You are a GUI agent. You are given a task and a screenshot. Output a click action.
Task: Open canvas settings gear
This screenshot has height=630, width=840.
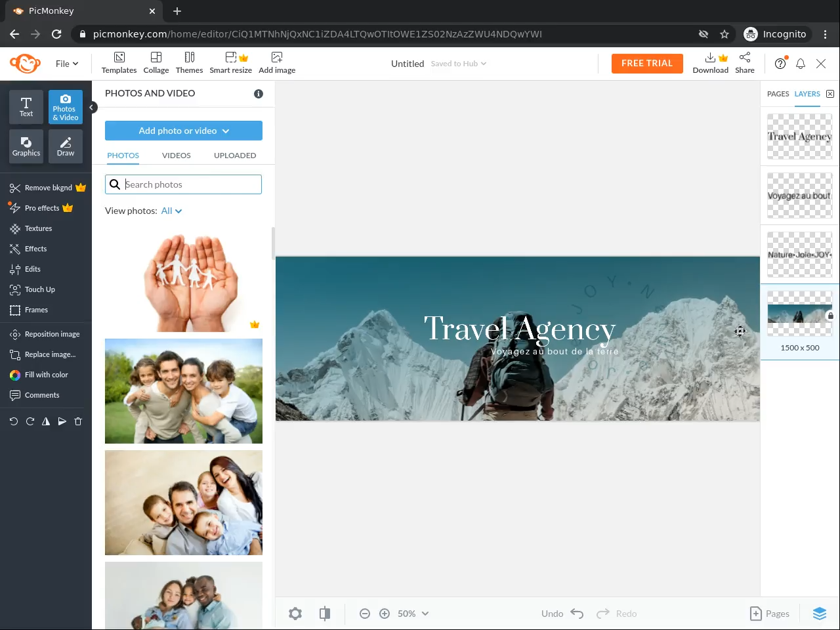pyautogui.click(x=295, y=614)
